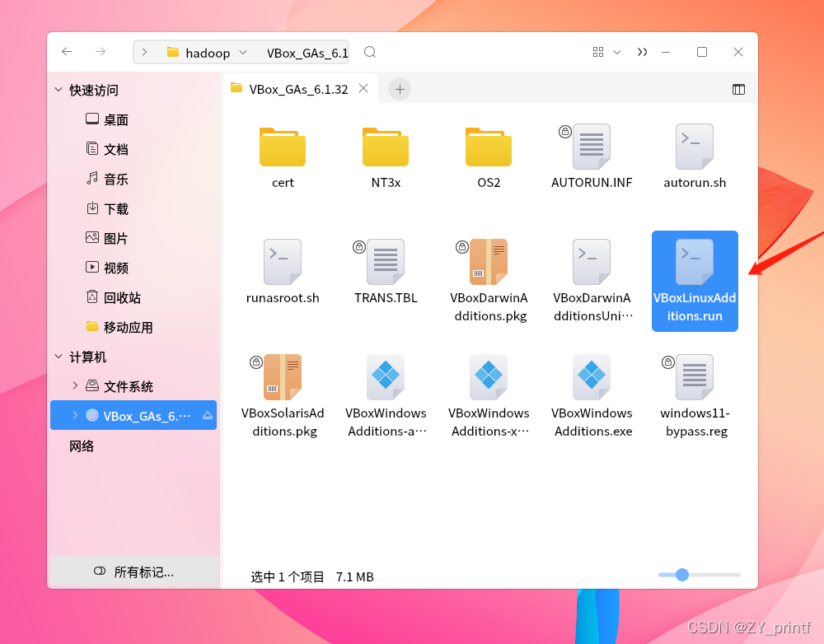
Task: Maximize the file manager window
Action: tap(701, 52)
